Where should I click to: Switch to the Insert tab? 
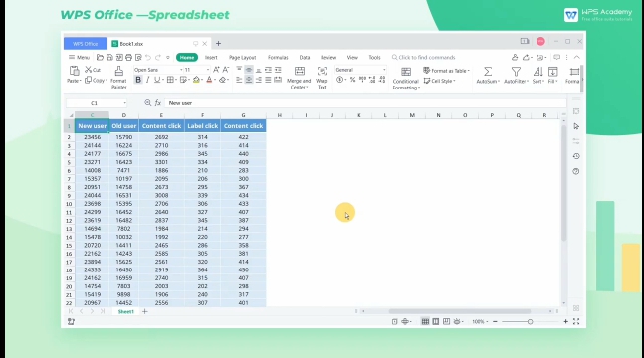point(211,57)
